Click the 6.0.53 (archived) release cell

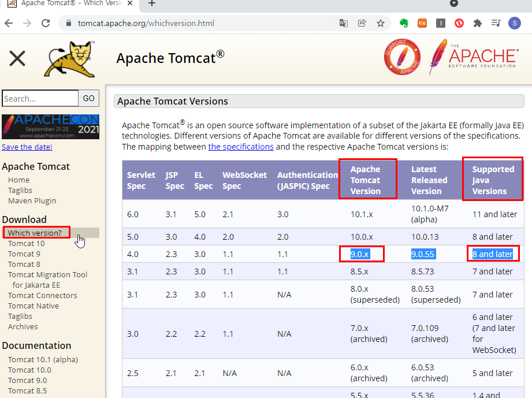tap(430, 373)
